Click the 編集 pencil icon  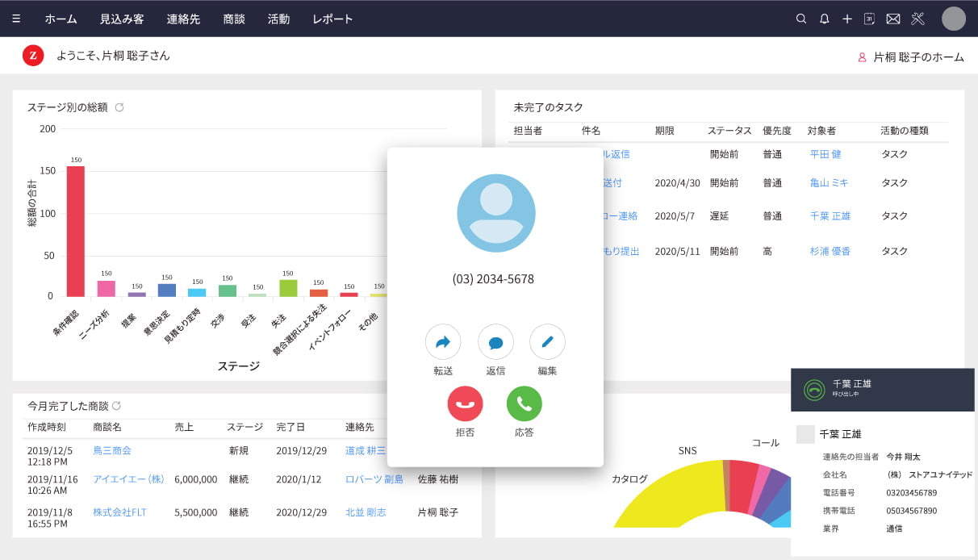(547, 342)
